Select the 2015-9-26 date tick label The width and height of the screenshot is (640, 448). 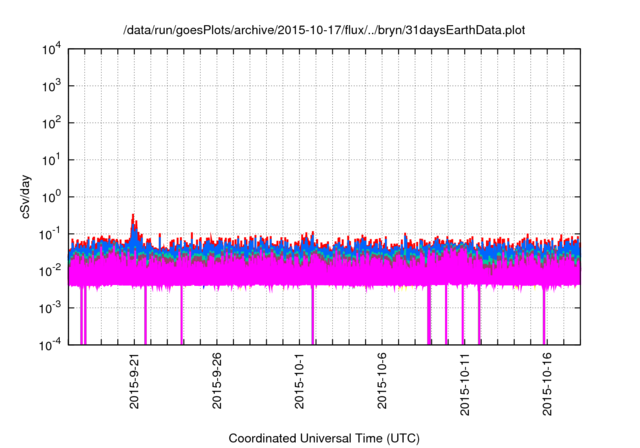click(x=217, y=380)
